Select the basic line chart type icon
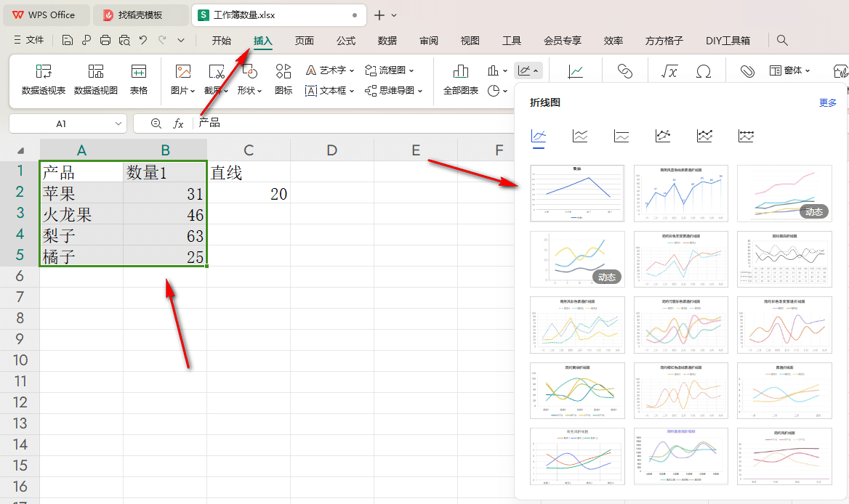Screen dimensions: 849x504 538,137
